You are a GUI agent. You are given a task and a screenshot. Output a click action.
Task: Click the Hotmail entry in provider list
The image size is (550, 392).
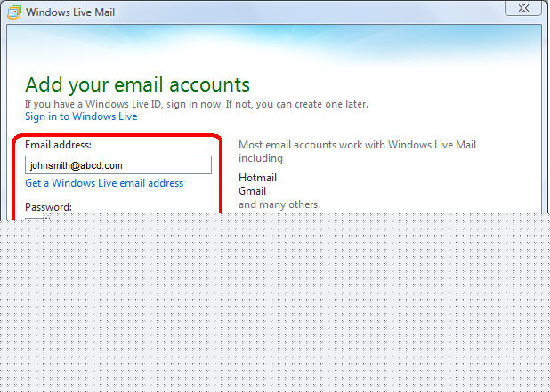257,178
